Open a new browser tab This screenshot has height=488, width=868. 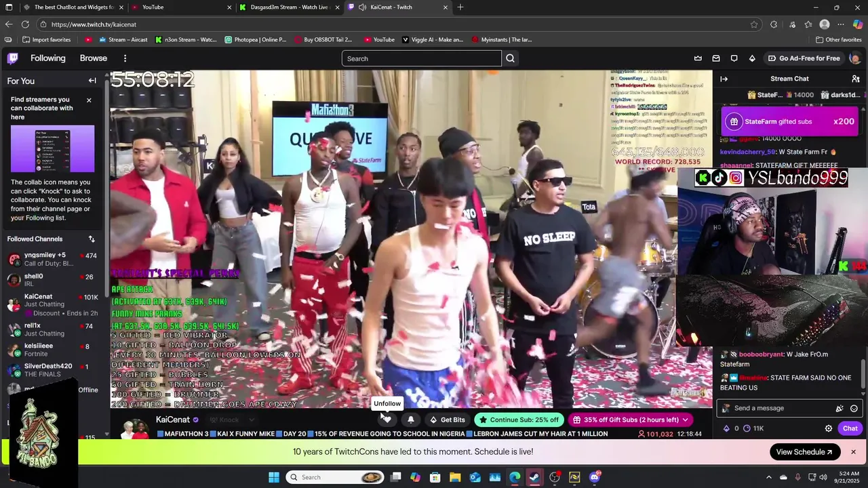tap(460, 7)
